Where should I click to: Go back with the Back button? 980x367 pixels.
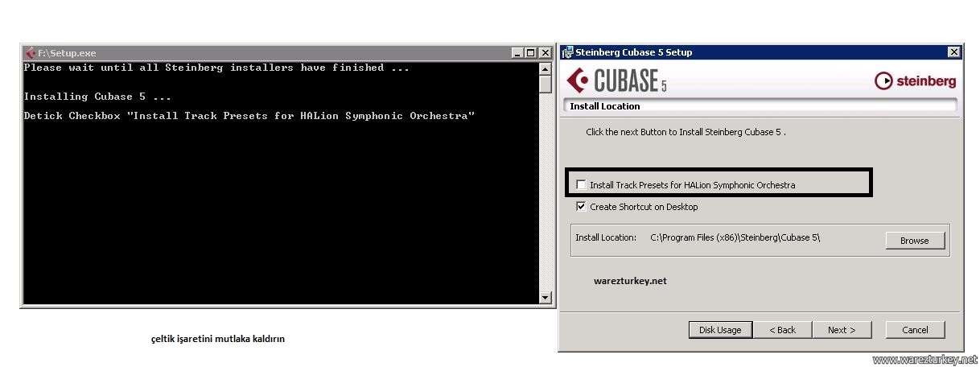pos(782,330)
